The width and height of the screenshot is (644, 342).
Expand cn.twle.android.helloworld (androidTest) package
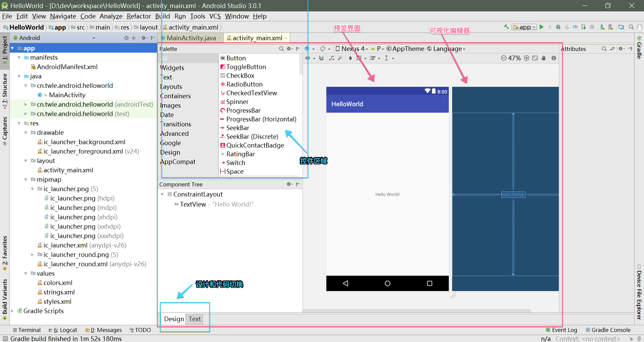pyautogui.click(x=26, y=105)
